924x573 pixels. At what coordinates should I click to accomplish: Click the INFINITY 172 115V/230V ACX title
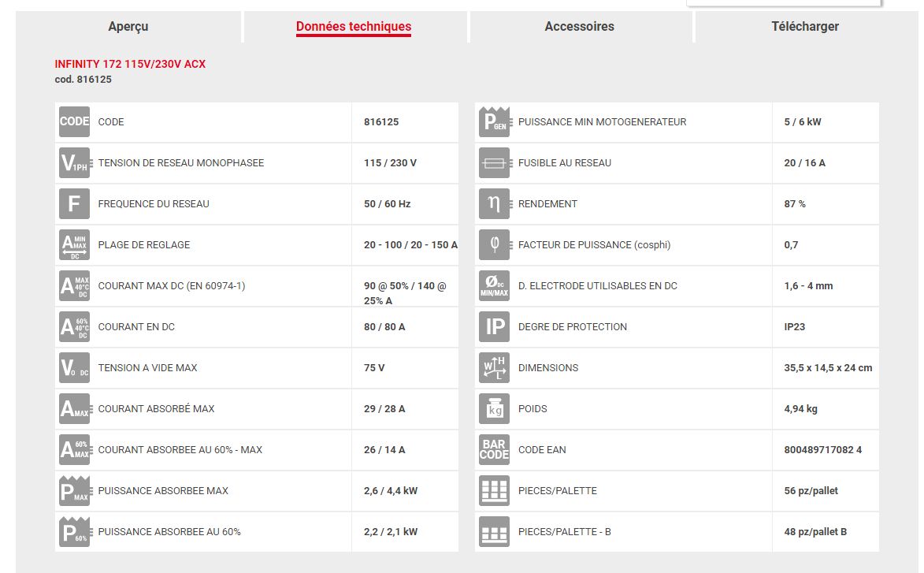coord(130,64)
